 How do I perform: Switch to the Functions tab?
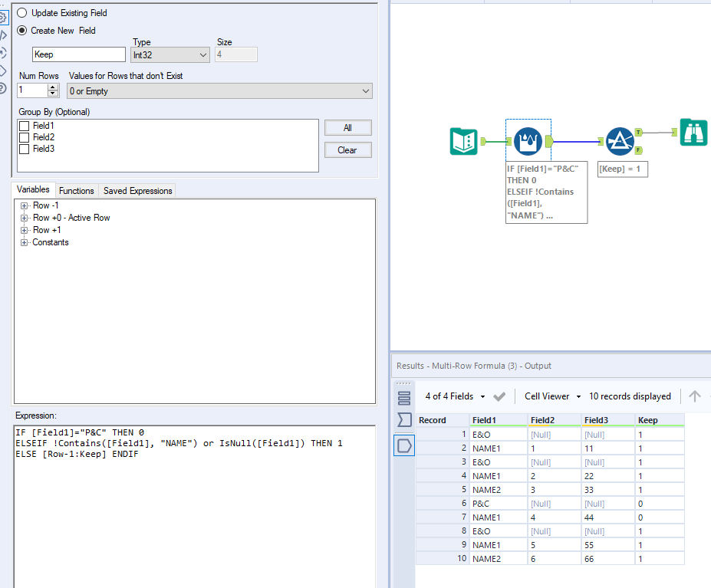pyautogui.click(x=76, y=190)
